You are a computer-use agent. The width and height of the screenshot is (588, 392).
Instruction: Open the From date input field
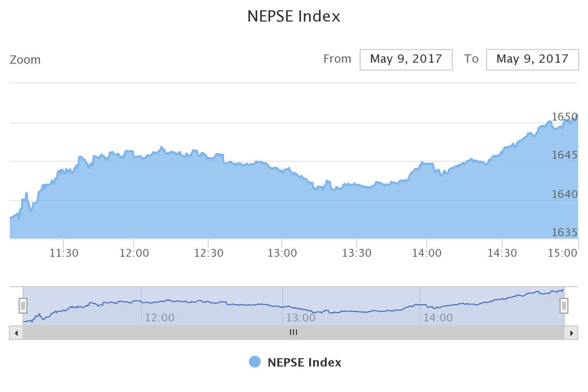pos(406,59)
